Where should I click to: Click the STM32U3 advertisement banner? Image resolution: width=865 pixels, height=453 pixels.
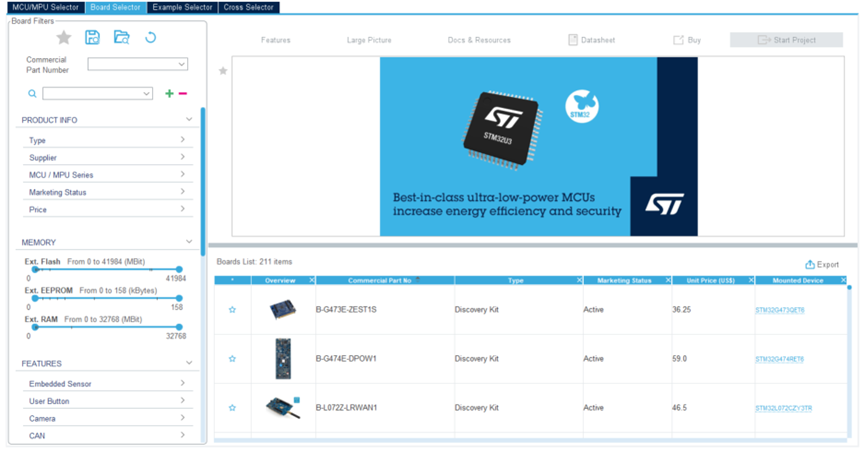pos(538,146)
